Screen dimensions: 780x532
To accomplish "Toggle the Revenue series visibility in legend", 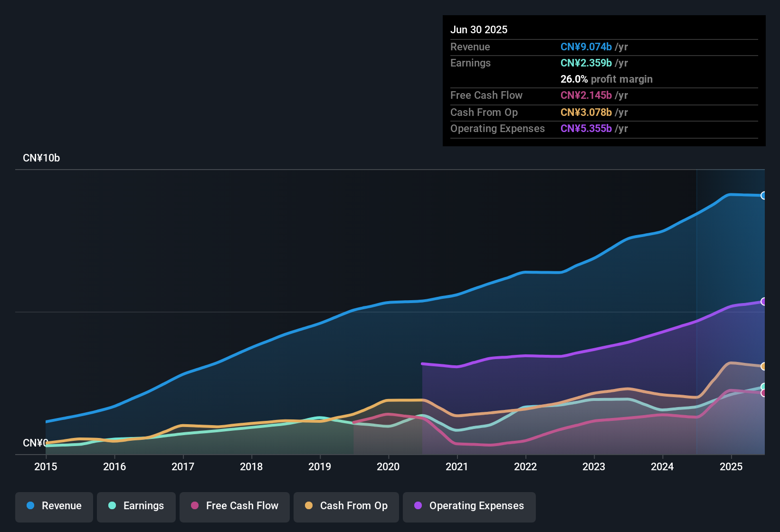I will [x=54, y=506].
